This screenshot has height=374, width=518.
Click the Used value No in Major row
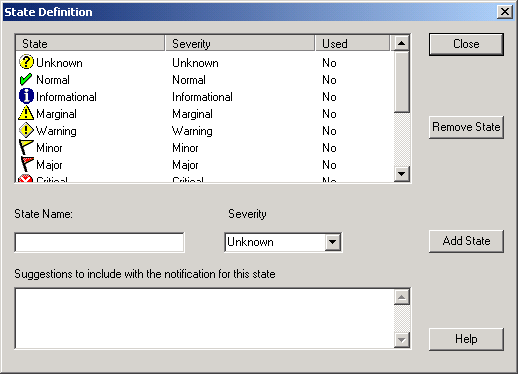point(329,165)
